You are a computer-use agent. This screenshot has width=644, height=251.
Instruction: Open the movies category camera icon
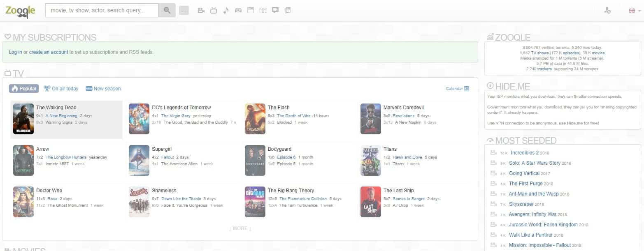(201, 11)
